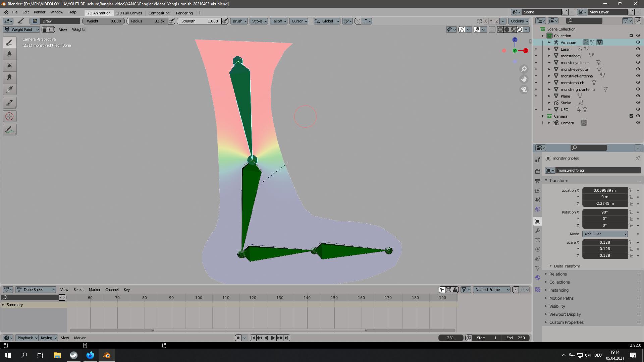Hide the Armature object in outliner
The width and height of the screenshot is (644, 362).
[638, 42]
